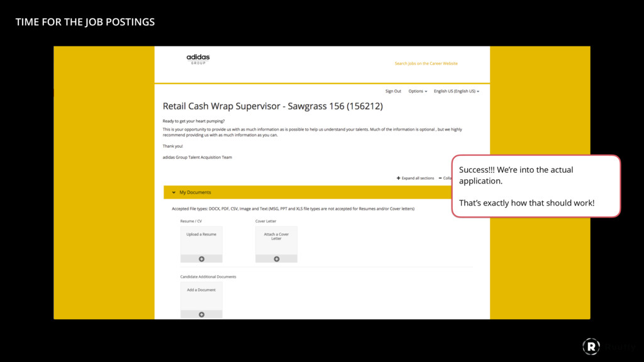
Task: Click the adidas Group logo
Action: 198,59
